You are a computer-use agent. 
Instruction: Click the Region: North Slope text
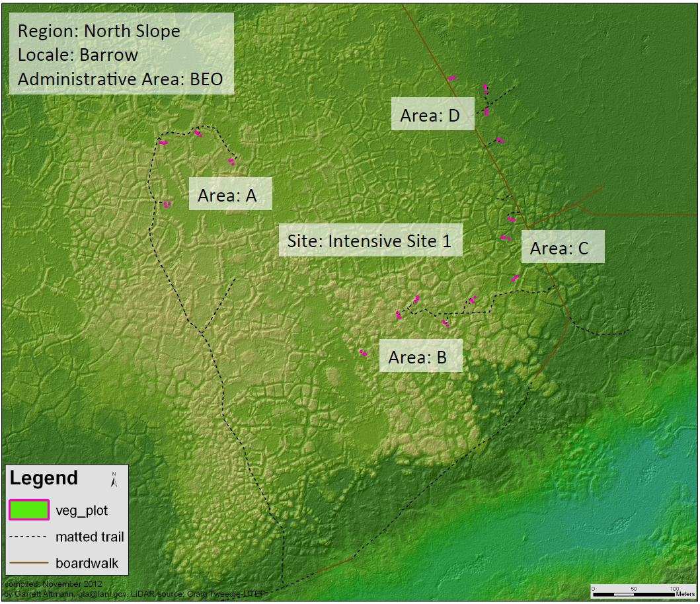pos(99,31)
